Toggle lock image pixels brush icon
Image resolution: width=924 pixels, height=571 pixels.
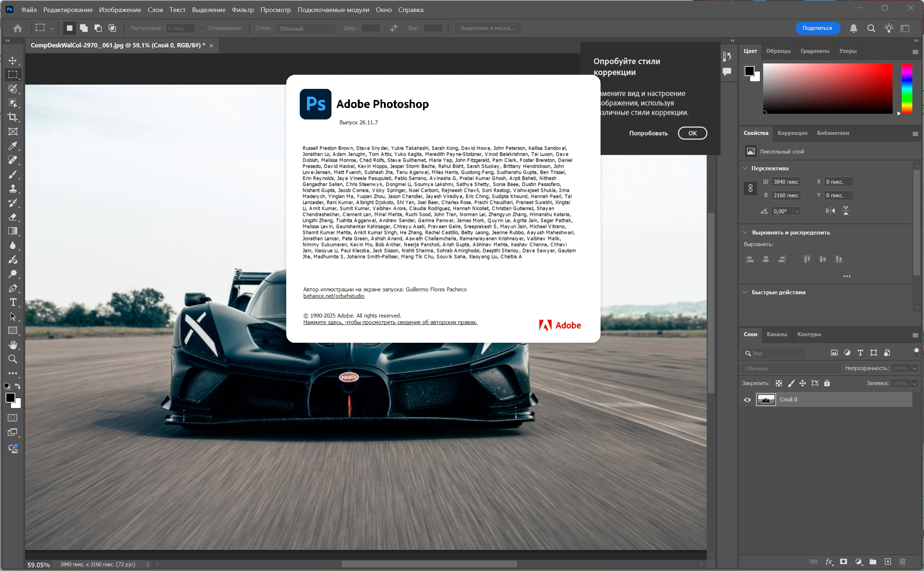click(x=791, y=383)
